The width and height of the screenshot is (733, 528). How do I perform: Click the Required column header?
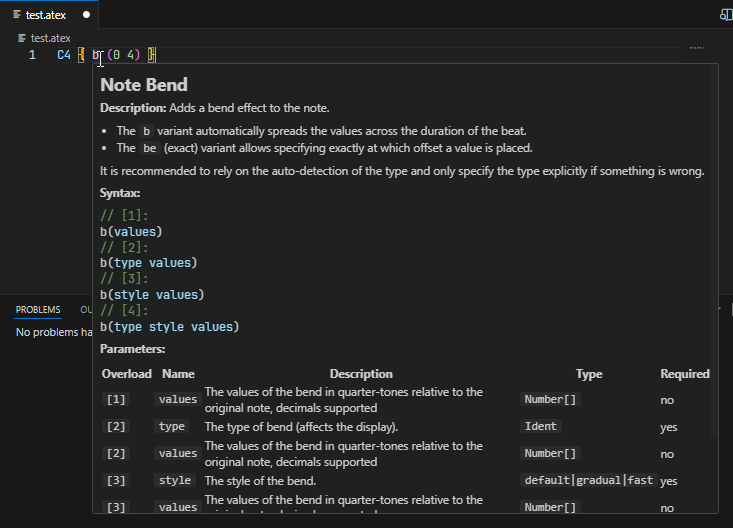(684, 374)
